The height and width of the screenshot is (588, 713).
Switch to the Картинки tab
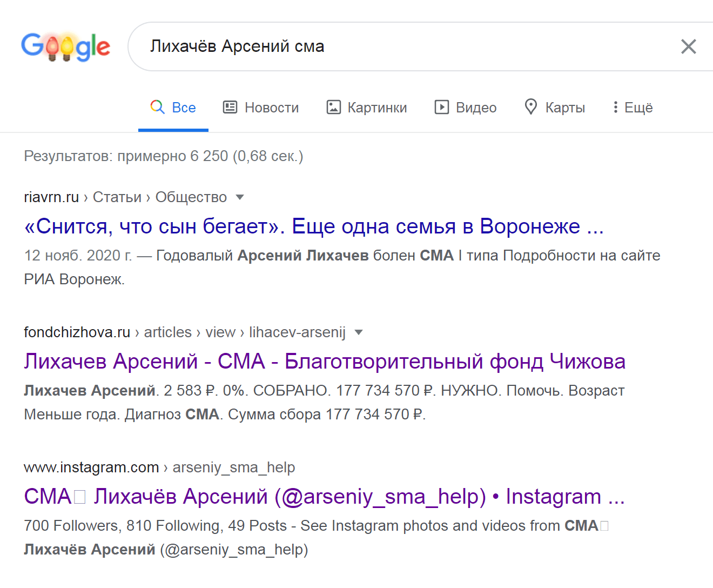[366, 108]
